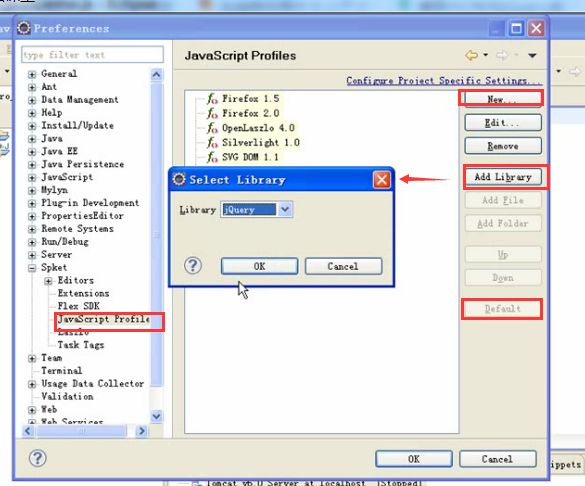This screenshot has height=486, width=585.
Task: Select Java Persistence in tree
Action: tap(82, 164)
